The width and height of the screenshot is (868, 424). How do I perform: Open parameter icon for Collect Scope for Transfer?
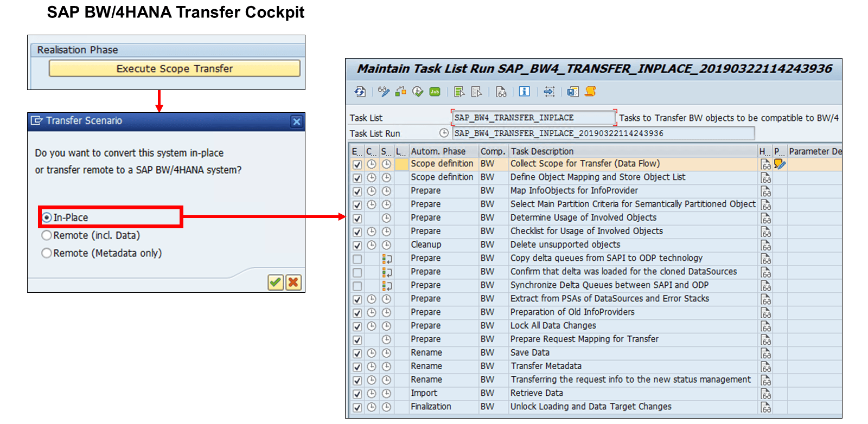point(780,164)
